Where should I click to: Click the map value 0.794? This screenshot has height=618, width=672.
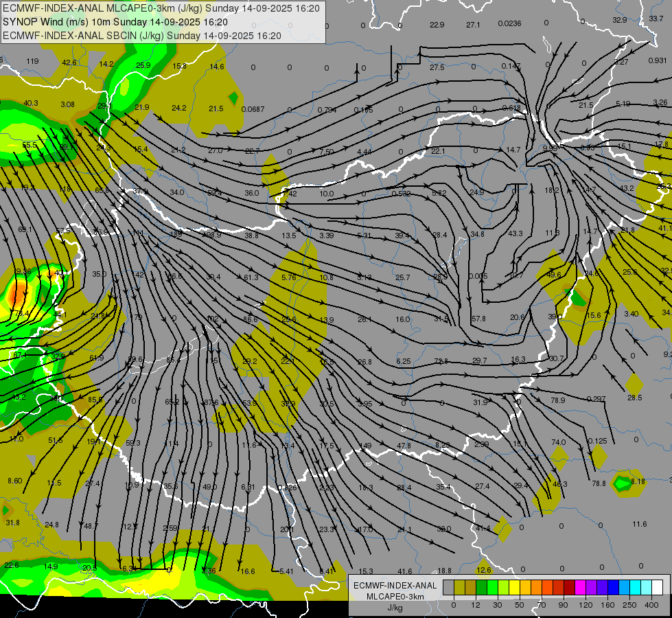[327, 111]
